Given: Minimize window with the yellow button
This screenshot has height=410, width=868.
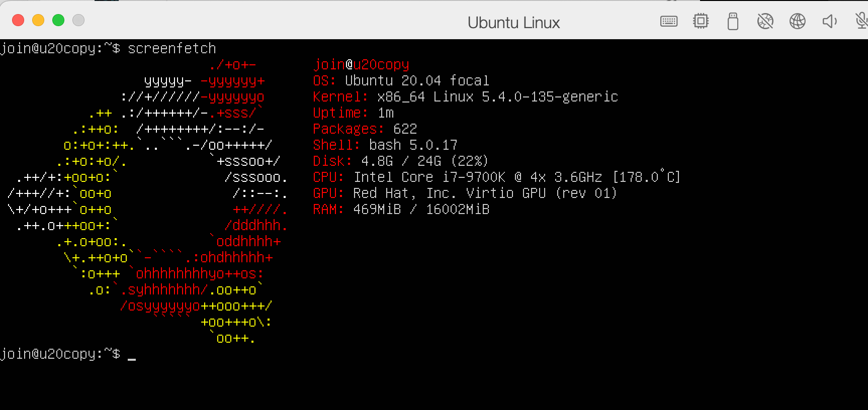Looking at the screenshot, I should pos(38,20).
